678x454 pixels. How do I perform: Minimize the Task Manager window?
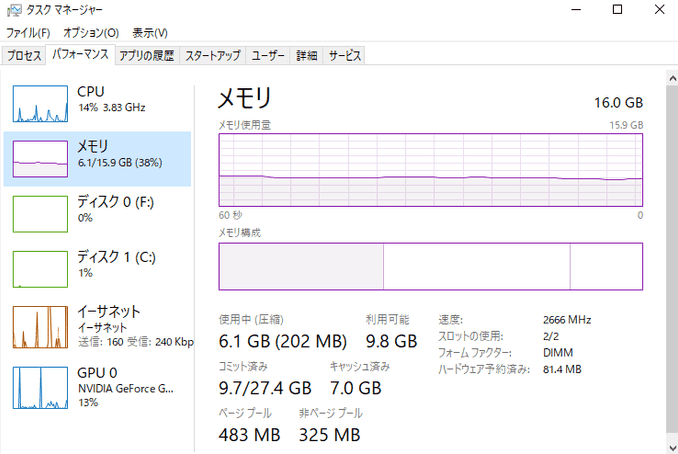click(x=576, y=10)
